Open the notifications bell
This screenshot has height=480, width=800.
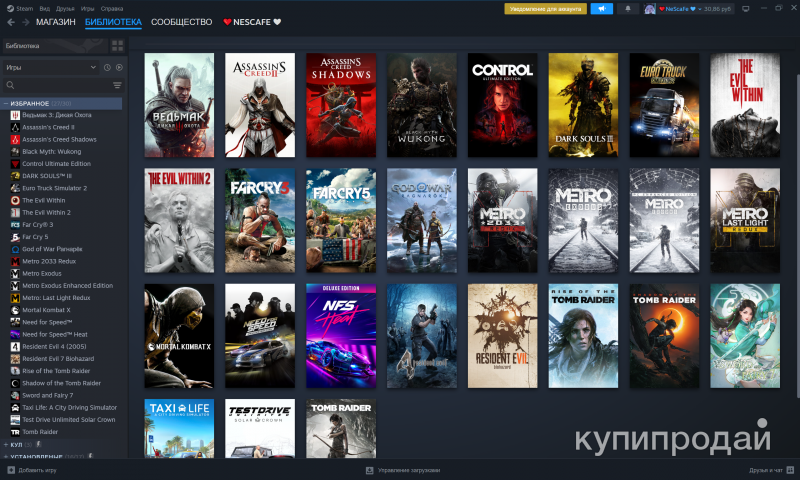[x=628, y=9]
